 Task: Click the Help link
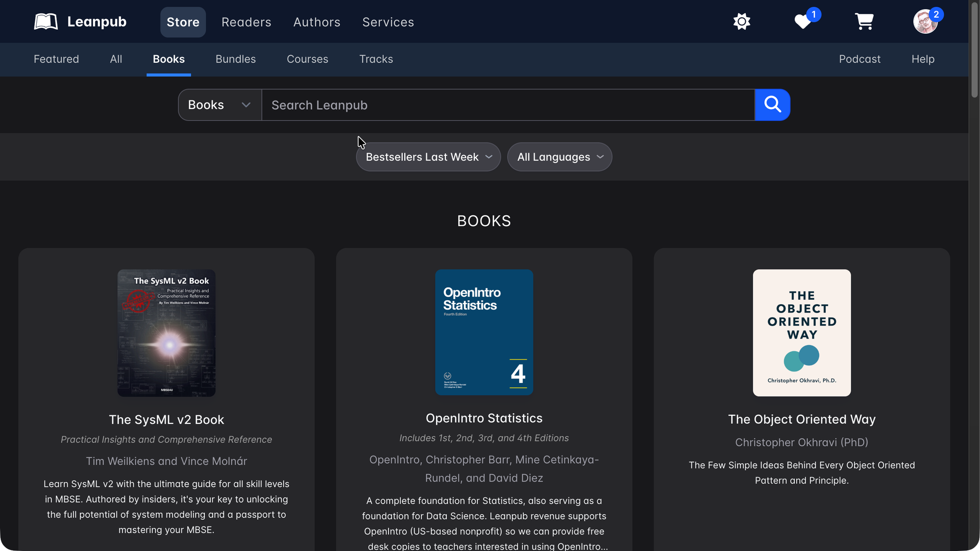coord(923,59)
